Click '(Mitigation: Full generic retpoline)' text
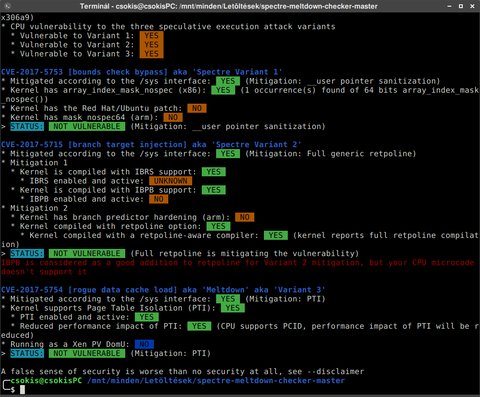 331,154
